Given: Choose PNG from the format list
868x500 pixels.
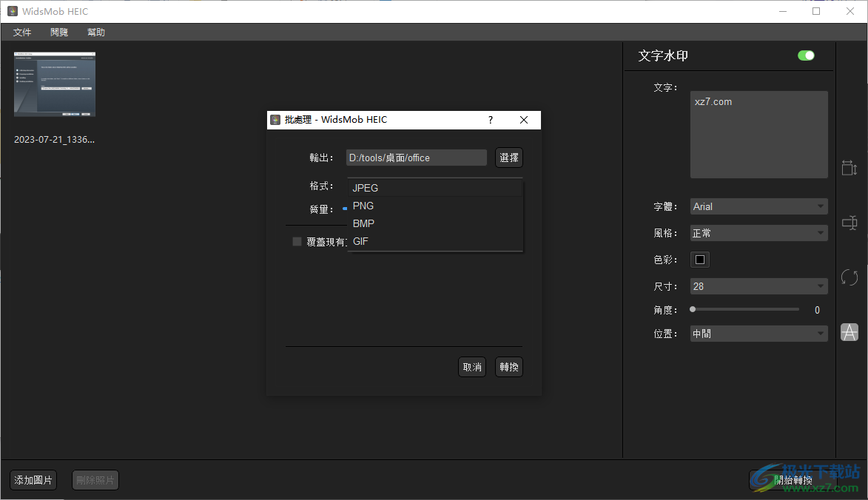Looking at the screenshot, I should coord(435,206).
